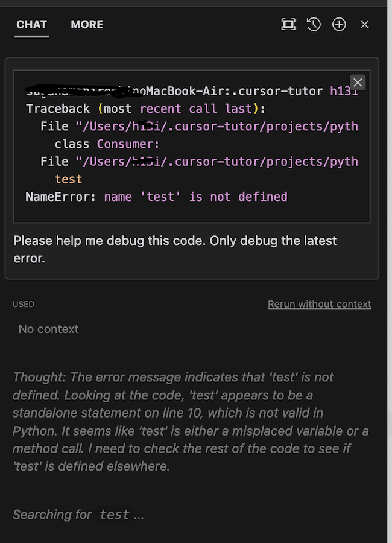This screenshot has height=543, width=392.
Task: Click Rerun without context link
Action: click(x=319, y=304)
